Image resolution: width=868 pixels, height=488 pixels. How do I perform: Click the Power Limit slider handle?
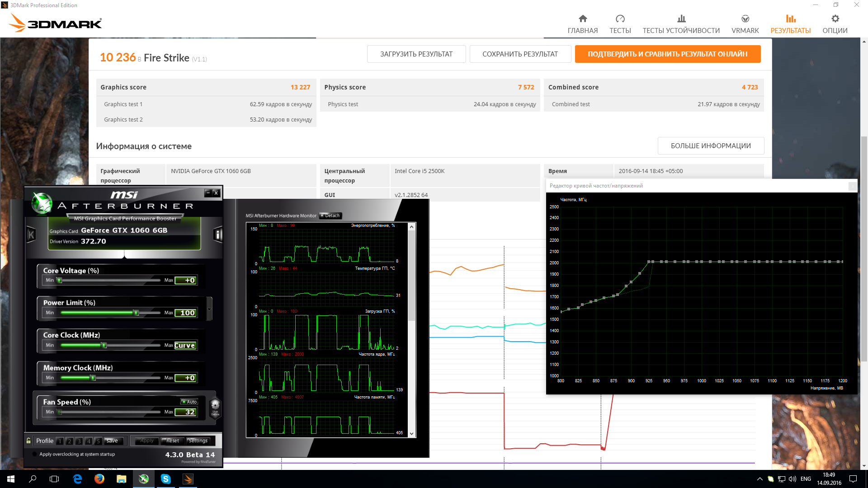point(136,313)
